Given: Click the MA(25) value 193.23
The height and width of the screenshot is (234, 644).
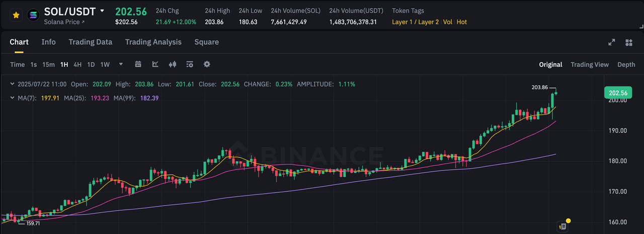Looking at the screenshot, I should [100, 98].
